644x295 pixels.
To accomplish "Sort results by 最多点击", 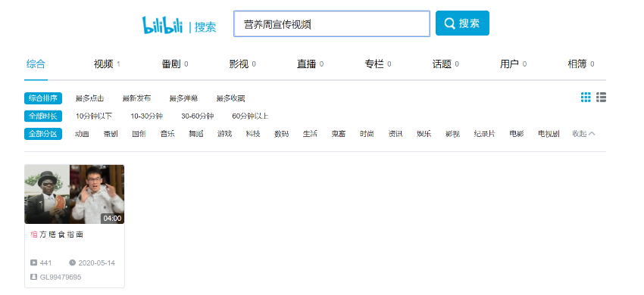I will (x=89, y=98).
